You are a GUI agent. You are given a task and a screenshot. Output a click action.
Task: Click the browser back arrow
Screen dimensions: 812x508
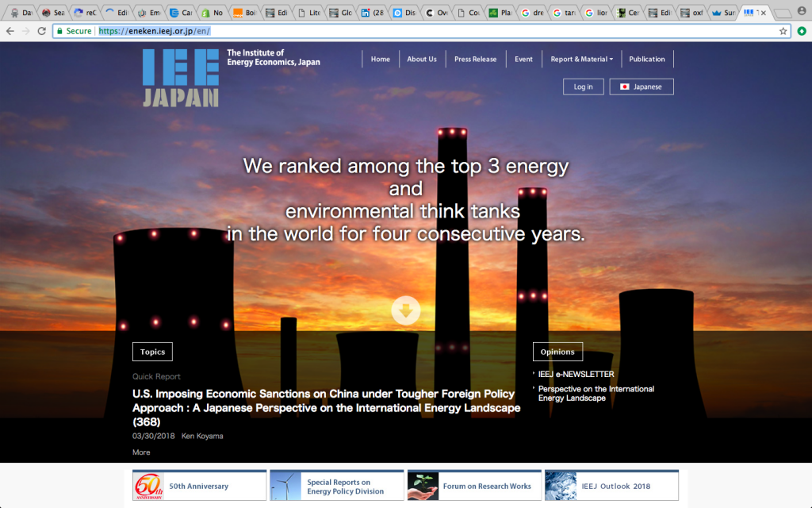(10, 31)
